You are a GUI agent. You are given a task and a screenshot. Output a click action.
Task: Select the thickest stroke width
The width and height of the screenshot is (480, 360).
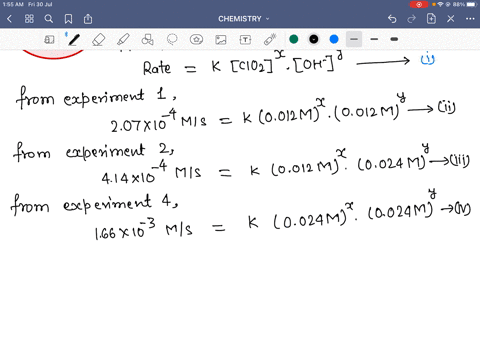(394, 39)
